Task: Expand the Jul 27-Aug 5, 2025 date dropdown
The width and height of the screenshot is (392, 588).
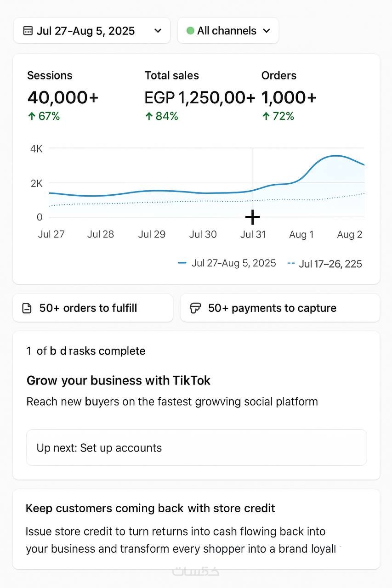Action: tap(158, 31)
